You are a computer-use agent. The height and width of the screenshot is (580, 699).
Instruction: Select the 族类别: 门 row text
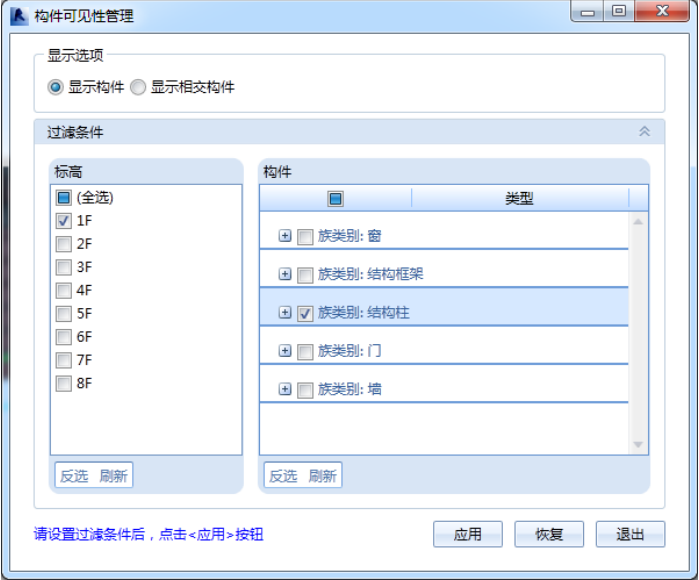click(350, 351)
